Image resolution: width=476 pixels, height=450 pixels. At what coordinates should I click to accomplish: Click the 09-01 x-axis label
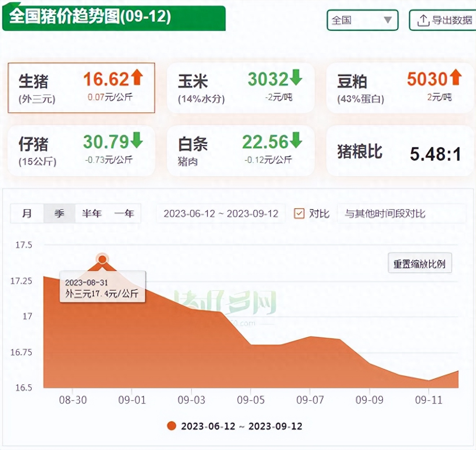pos(132,400)
